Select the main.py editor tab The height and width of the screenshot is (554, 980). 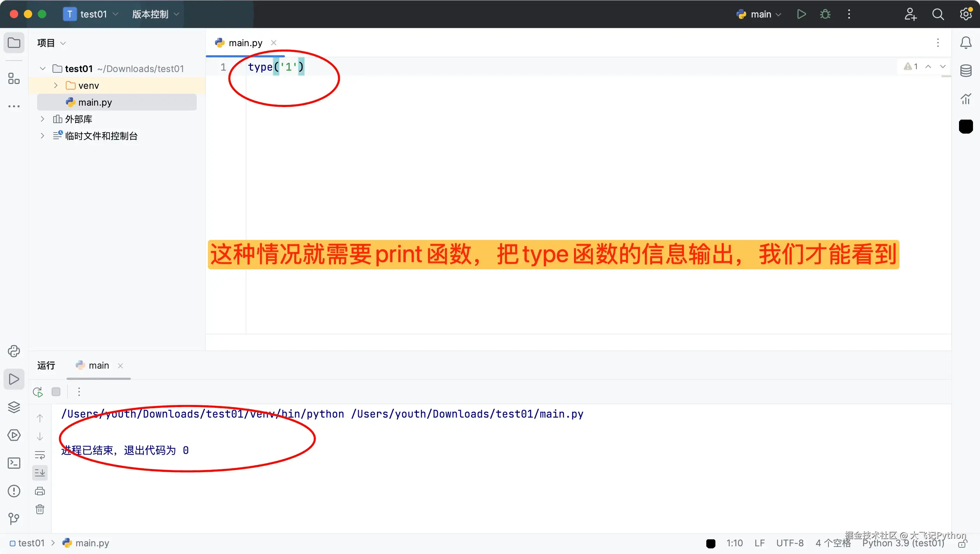pos(245,43)
